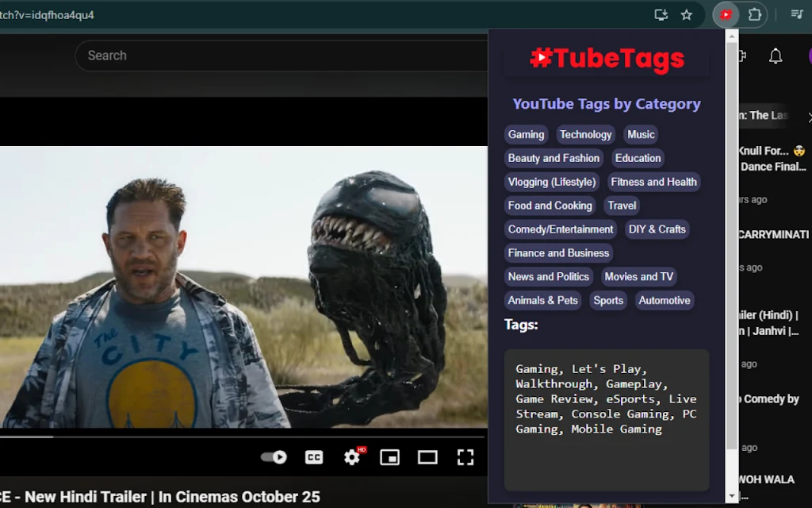
Task: Click the Venom trailer video frame
Action: click(243, 287)
